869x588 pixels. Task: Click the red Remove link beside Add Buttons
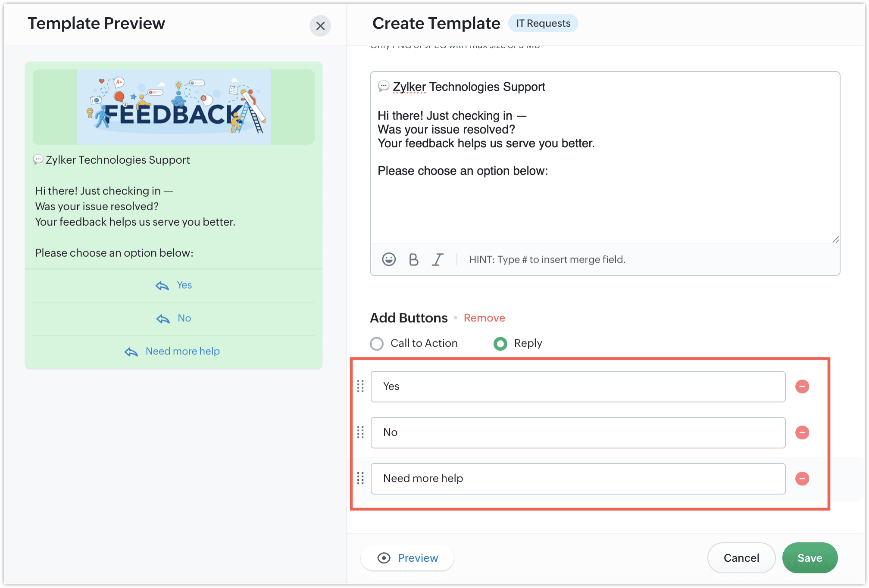(x=484, y=318)
